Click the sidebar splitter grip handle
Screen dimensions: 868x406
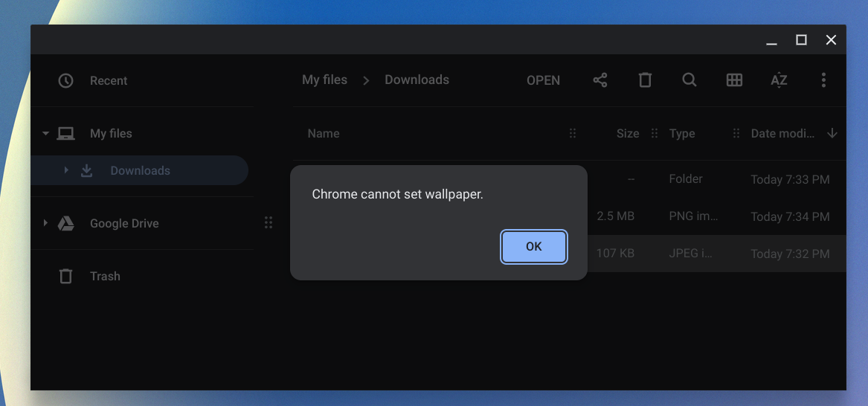[x=269, y=222]
